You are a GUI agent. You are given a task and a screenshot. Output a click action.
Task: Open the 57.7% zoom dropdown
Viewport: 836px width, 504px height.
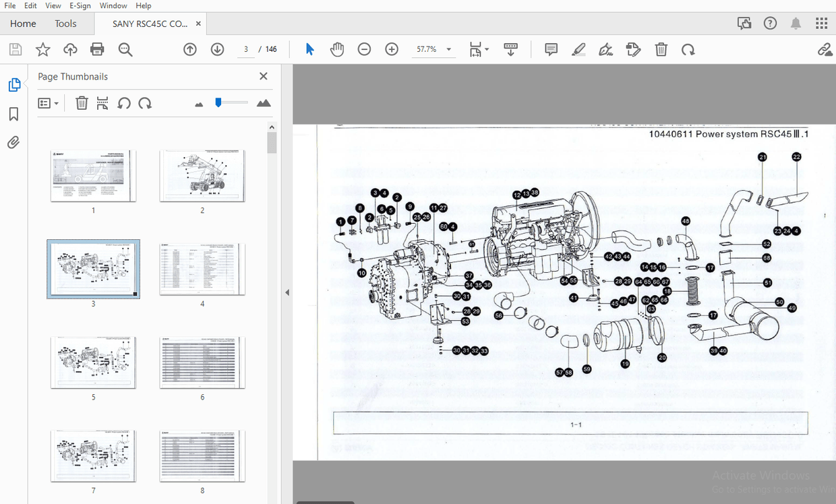434,49
